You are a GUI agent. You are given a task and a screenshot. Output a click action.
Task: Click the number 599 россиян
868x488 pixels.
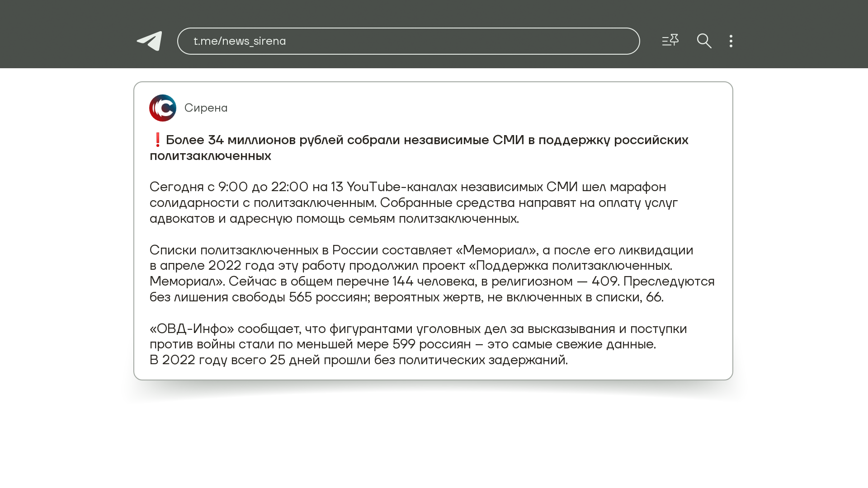point(431,344)
